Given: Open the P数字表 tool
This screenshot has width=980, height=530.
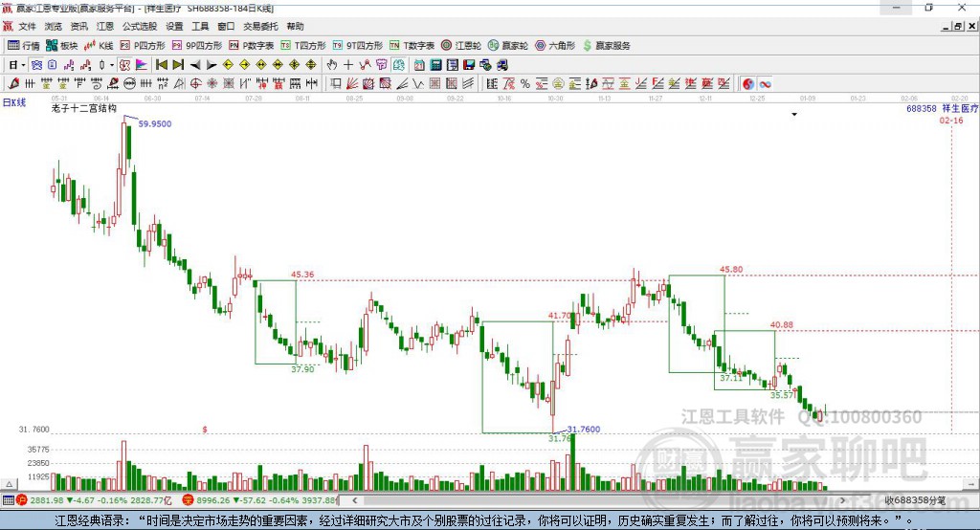Looking at the screenshot, I should 252,46.
